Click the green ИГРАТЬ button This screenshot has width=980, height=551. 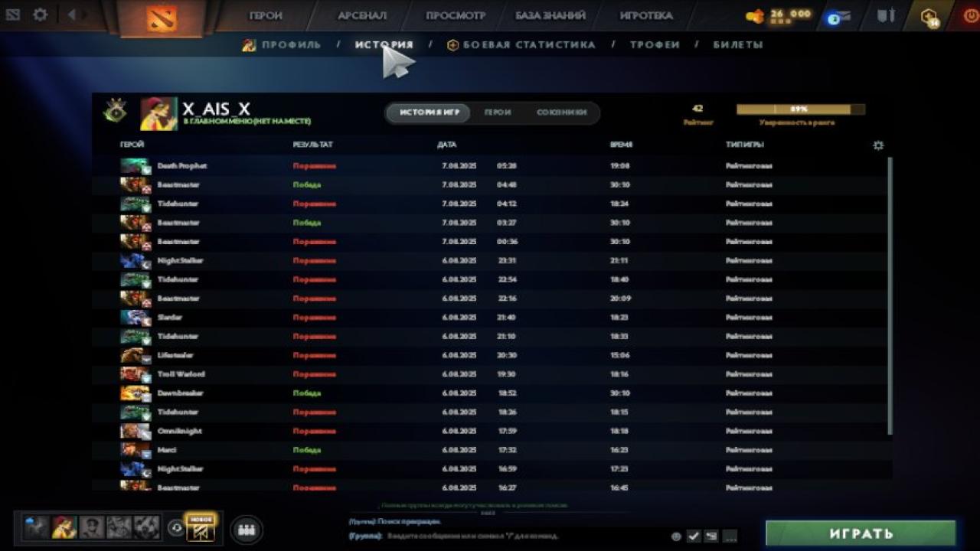point(861,533)
